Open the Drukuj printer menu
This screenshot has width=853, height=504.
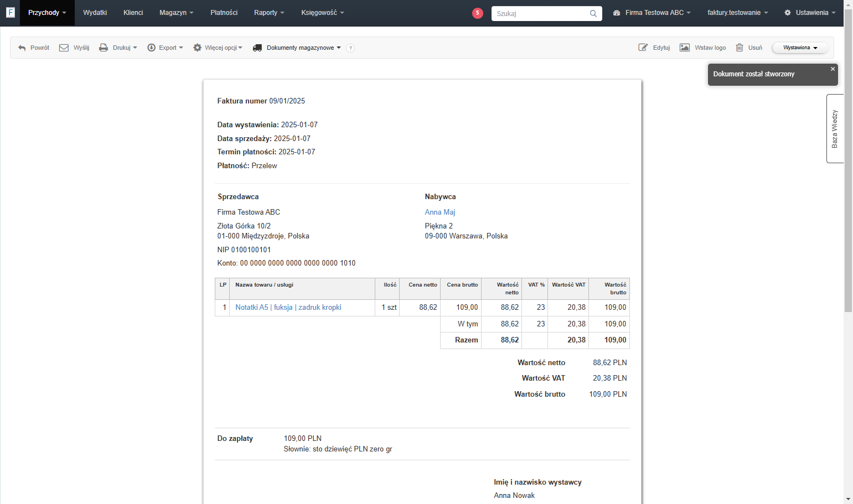pos(118,48)
